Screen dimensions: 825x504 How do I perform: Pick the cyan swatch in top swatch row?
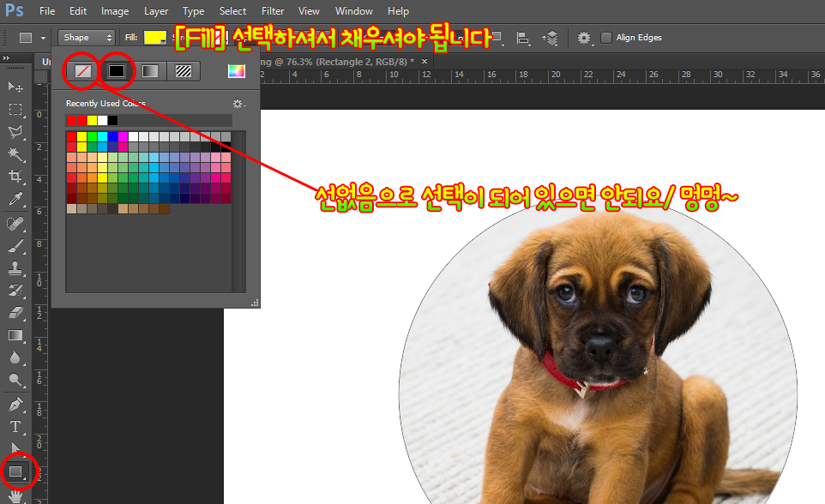click(x=102, y=137)
